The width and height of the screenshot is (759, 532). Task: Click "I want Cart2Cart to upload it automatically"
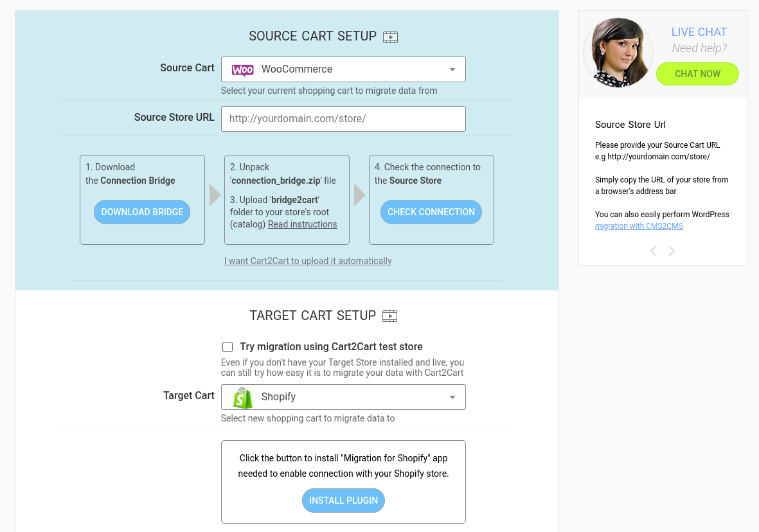pos(307,261)
